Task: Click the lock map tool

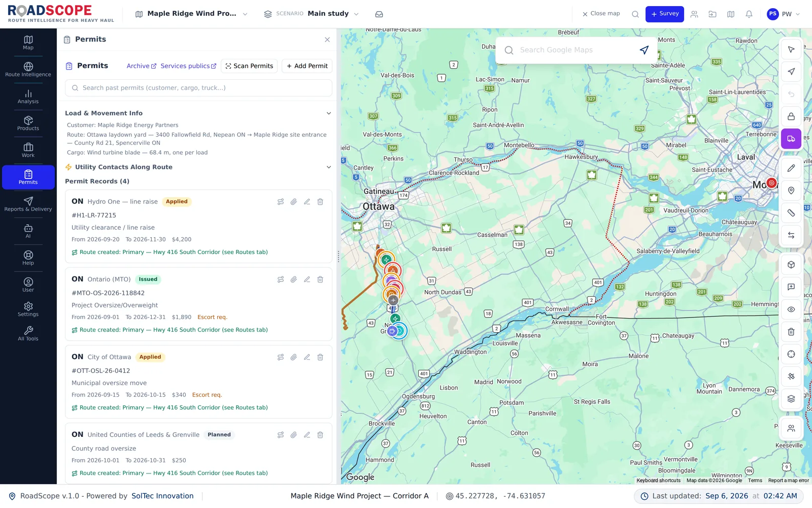Action: [791, 116]
